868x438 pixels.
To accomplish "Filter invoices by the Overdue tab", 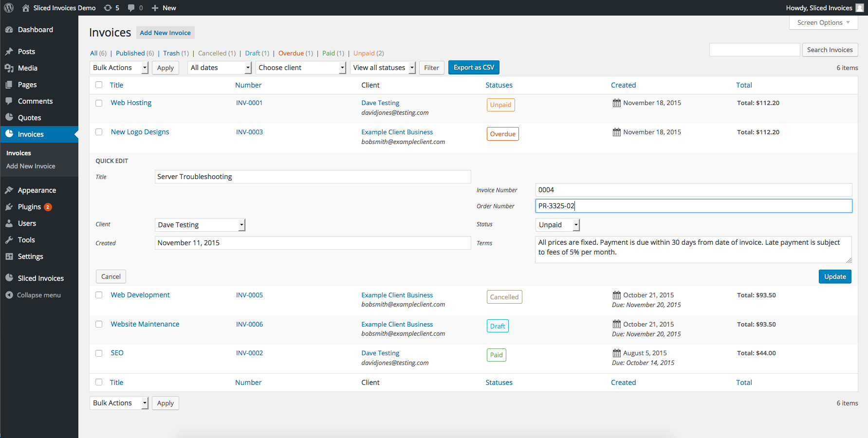I will coord(291,53).
